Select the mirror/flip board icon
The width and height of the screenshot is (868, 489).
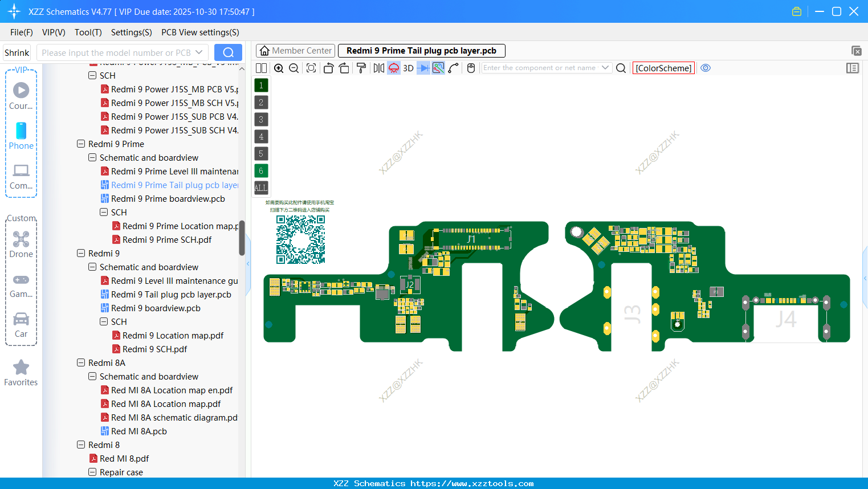[x=379, y=68]
